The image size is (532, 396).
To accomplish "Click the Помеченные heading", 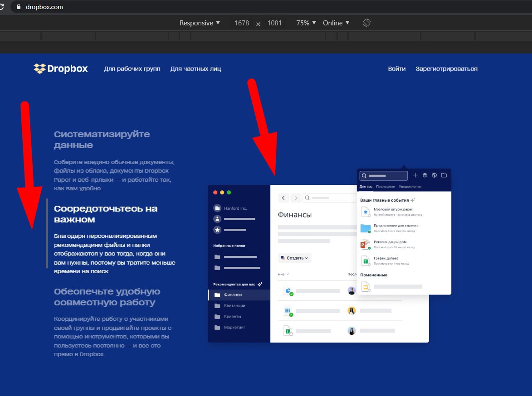I will coord(374,275).
